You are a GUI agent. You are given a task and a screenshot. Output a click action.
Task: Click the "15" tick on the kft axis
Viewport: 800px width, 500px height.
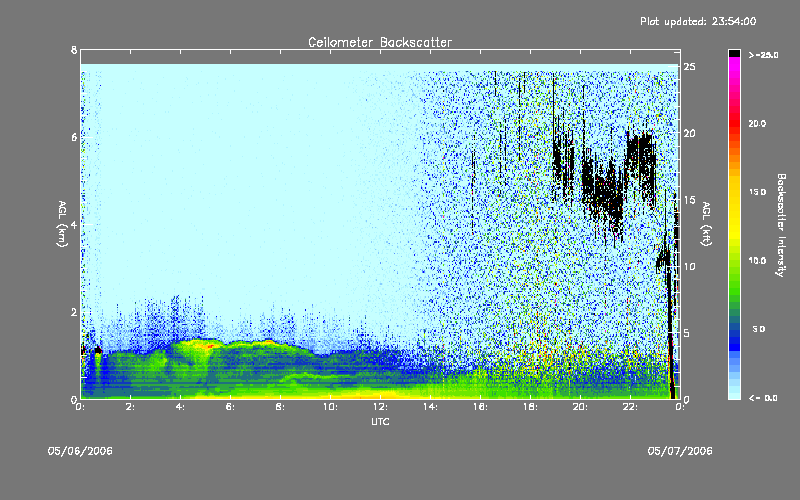pos(689,200)
